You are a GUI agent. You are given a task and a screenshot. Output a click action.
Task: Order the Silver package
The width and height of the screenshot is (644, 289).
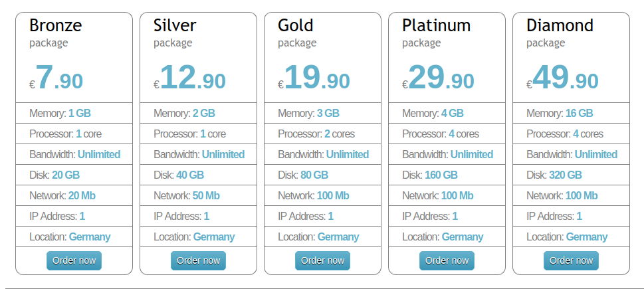point(198,260)
